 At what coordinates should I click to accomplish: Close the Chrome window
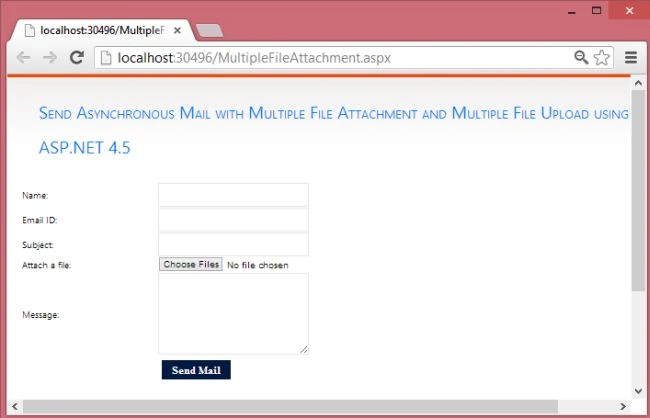(629, 10)
